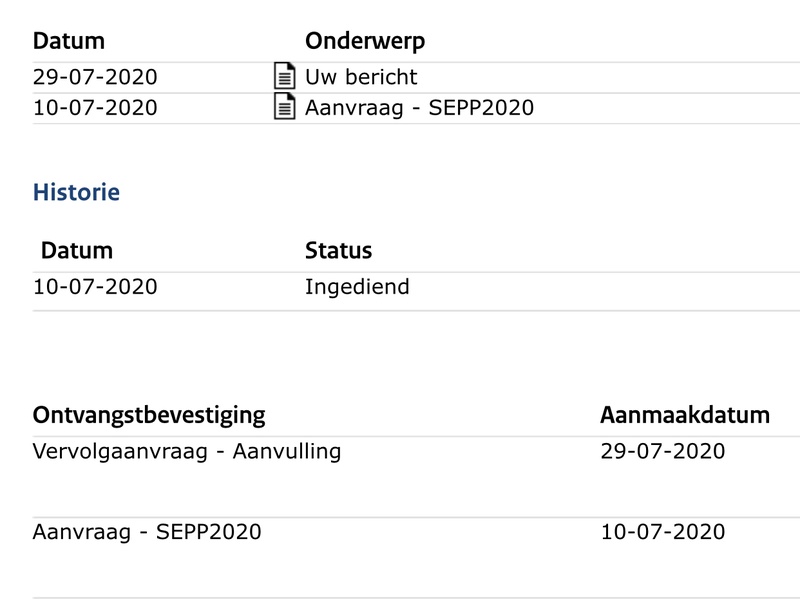
Task: Click the Status column header
Action: (338, 250)
